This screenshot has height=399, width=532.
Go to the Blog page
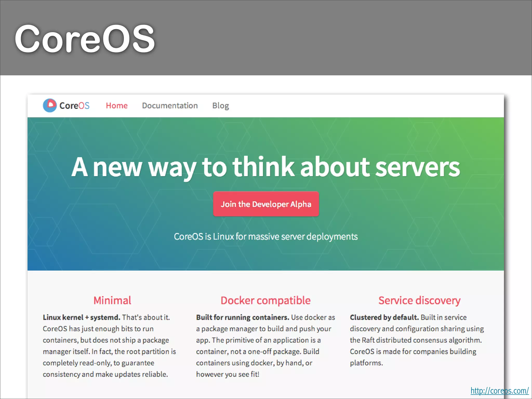tap(221, 106)
